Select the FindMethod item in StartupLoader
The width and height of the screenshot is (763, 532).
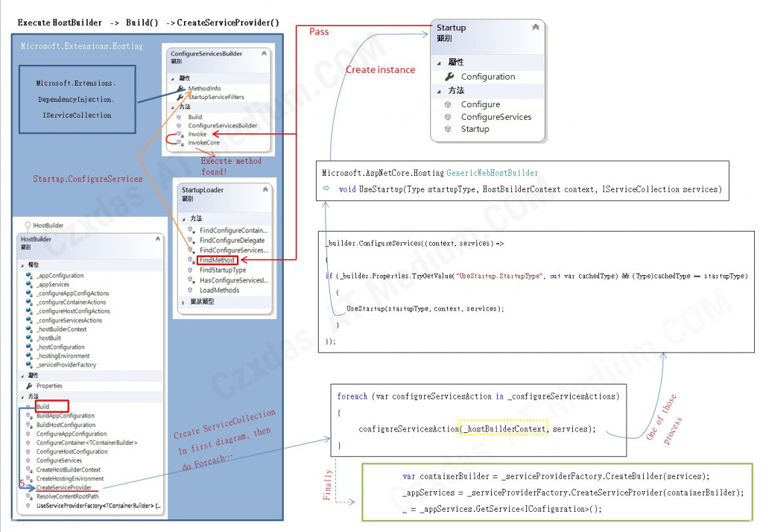[x=217, y=260]
